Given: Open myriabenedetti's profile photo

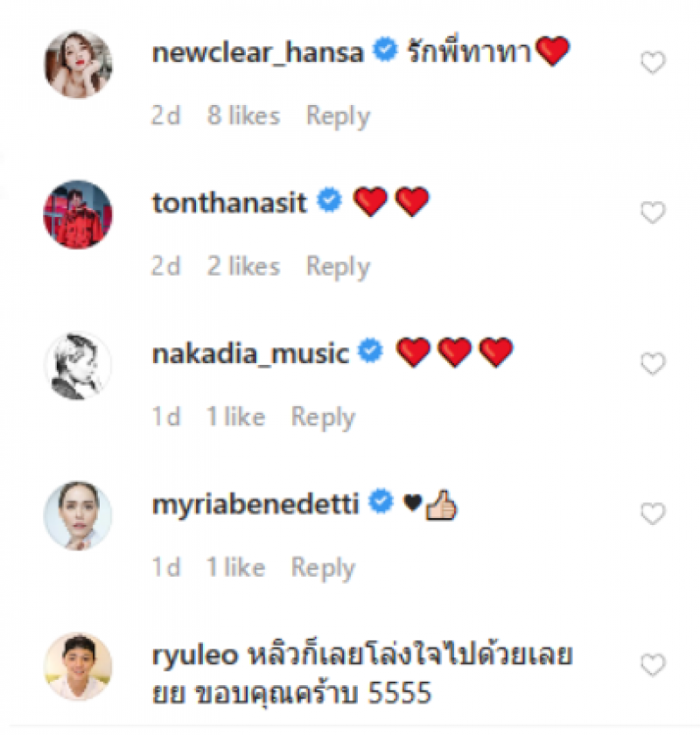Looking at the screenshot, I should pos(78,515).
